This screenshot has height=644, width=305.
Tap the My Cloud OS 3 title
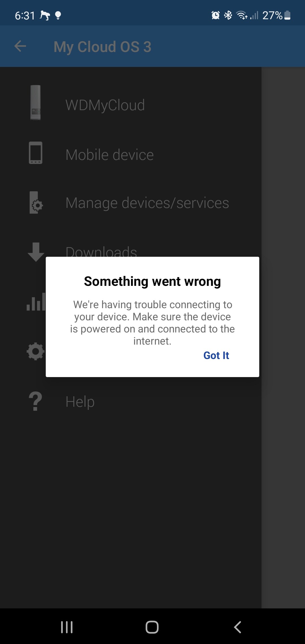point(102,47)
